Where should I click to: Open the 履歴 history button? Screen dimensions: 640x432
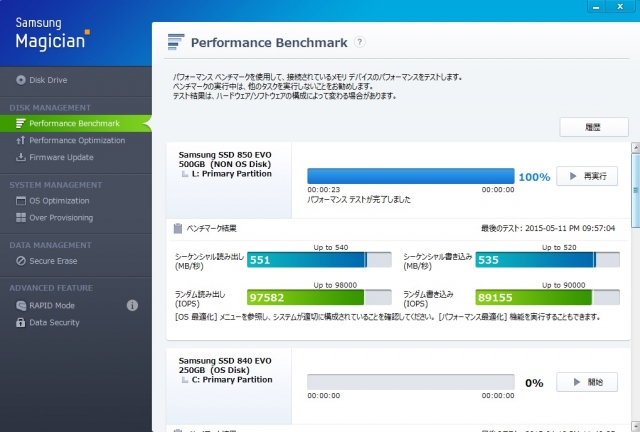[x=594, y=127]
